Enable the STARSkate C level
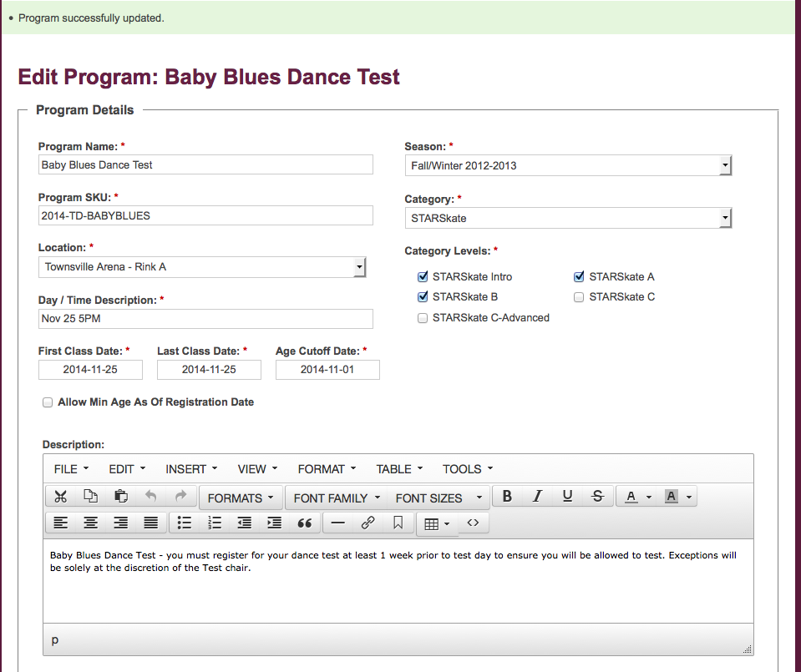 [579, 297]
